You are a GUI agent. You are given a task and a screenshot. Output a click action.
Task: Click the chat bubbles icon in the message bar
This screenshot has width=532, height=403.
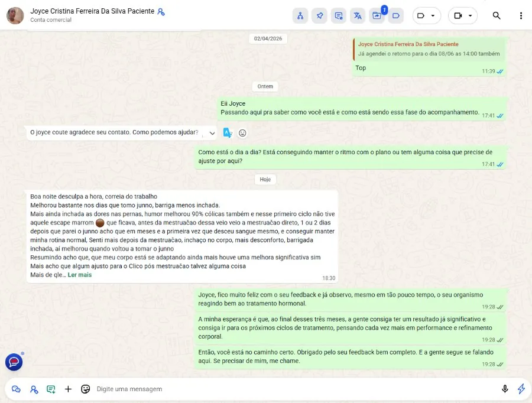click(16, 389)
